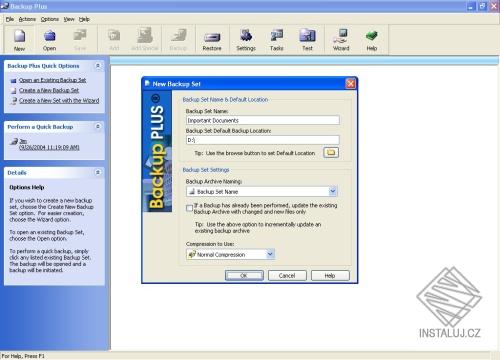This screenshot has width=500, height=360.
Task: Open the Compression to Use dropdown
Action: click(x=270, y=254)
